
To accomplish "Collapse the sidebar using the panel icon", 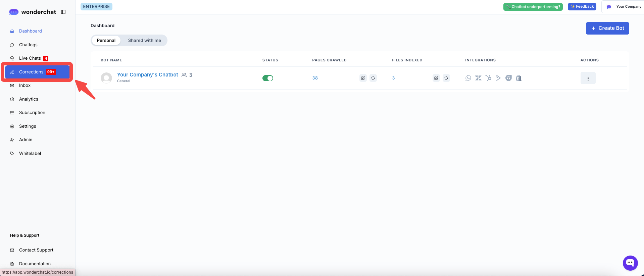I will (63, 12).
